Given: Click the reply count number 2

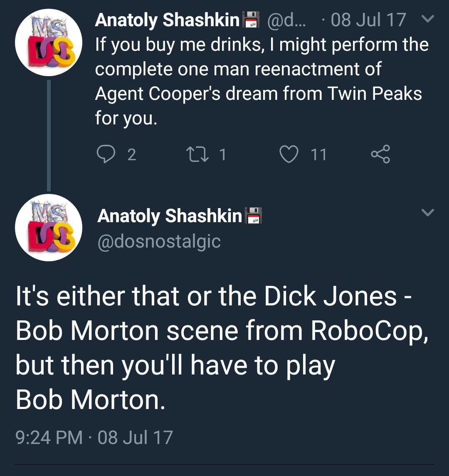Looking at the screenshot, I should pos(132,154).
